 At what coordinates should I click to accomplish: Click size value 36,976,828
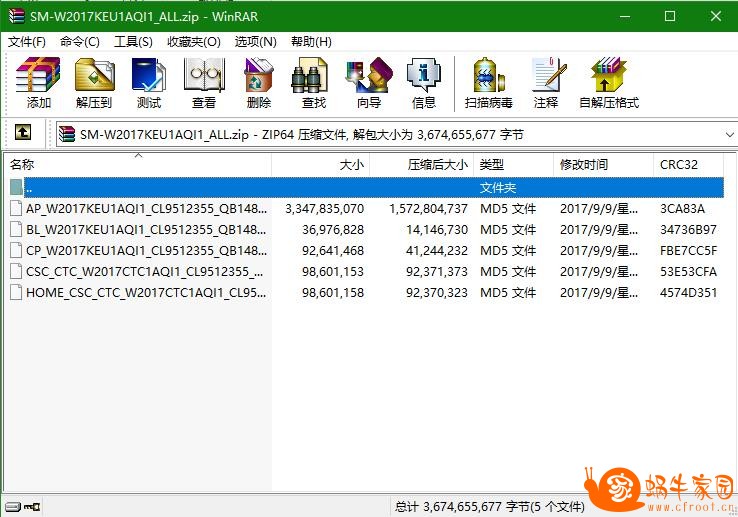[x=333, y=230]
